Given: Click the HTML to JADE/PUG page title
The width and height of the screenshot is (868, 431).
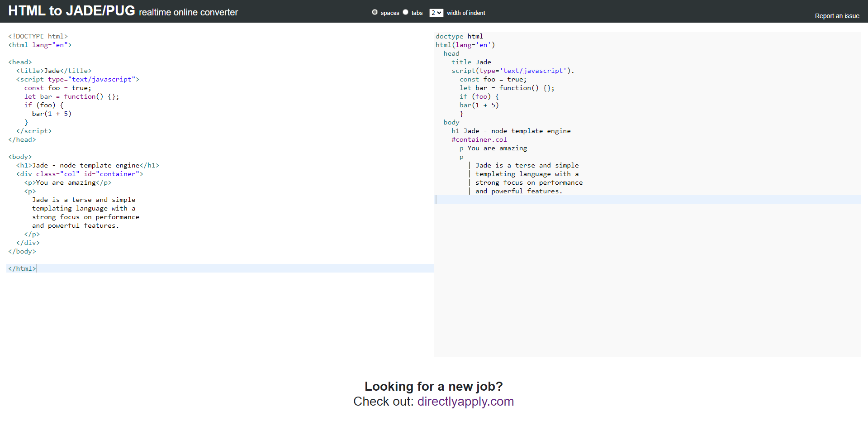Looking at the screenshot, I should [x=71, y=11].
